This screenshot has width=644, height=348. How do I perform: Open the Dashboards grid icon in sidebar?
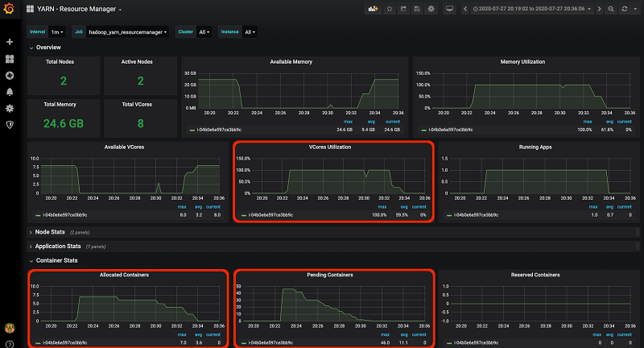coord(10,59)
